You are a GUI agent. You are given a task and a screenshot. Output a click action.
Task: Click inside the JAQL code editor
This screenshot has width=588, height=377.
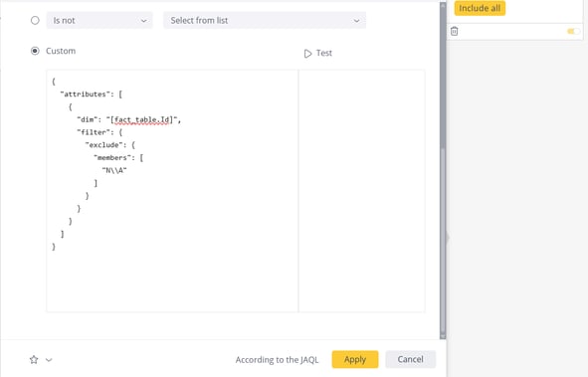click(x=172, y=191)
